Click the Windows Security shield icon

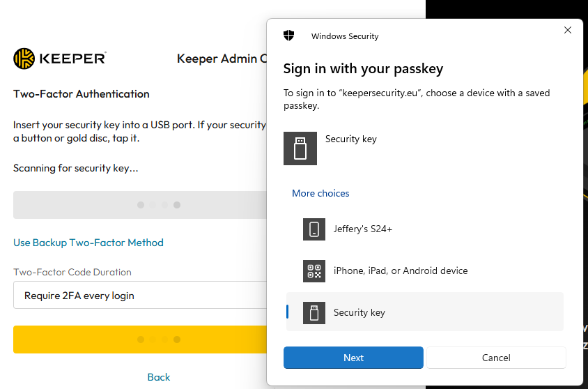tap(288, 36)
